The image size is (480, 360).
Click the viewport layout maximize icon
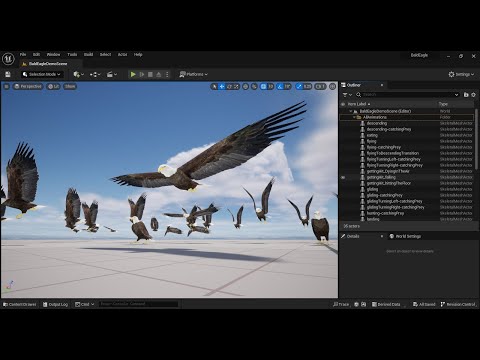[x=333, y=86]
